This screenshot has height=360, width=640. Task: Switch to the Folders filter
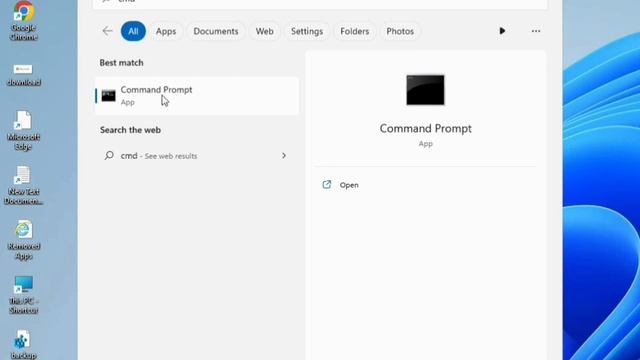355,31
